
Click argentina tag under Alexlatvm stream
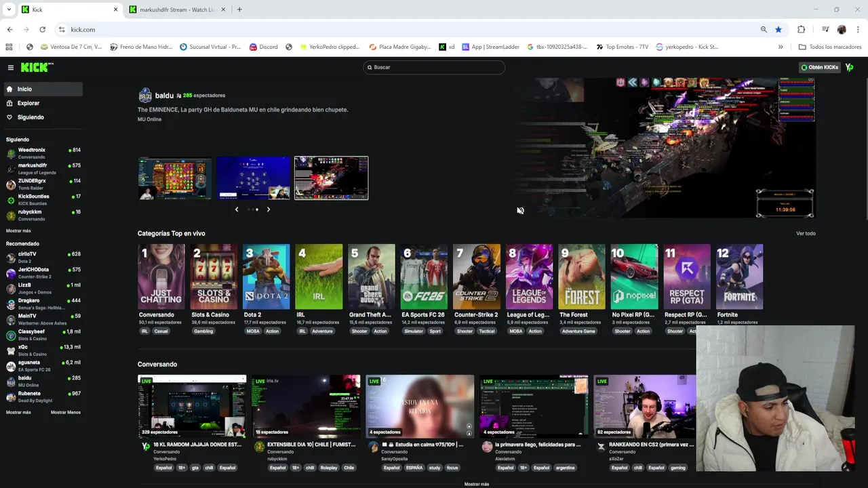(566, 468)
